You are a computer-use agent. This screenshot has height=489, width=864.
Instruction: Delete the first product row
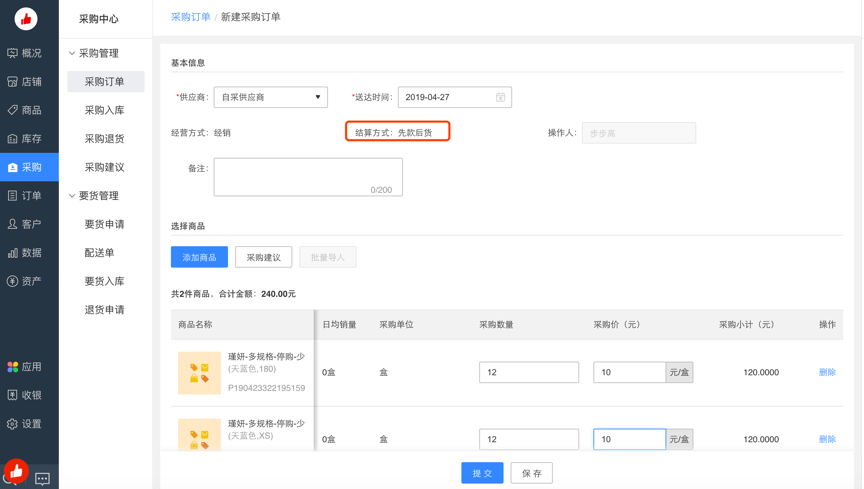click(x=827, y=372)
